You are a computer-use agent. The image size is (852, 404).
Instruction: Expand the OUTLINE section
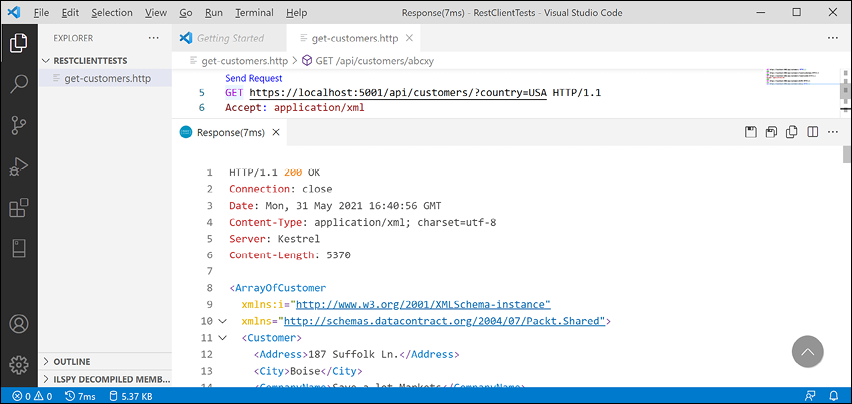tap(46, 361)
